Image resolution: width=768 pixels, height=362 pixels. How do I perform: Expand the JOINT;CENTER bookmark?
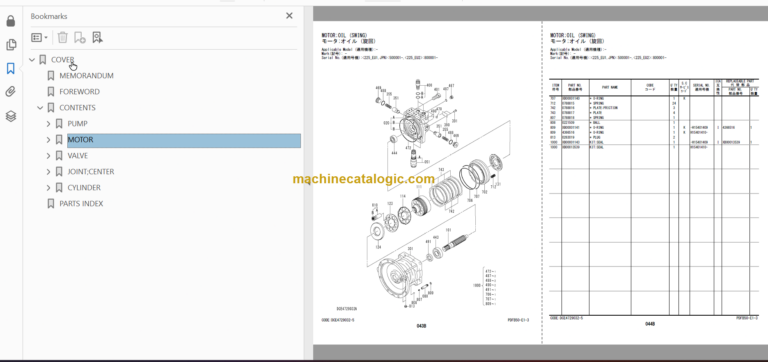point(48,171)
